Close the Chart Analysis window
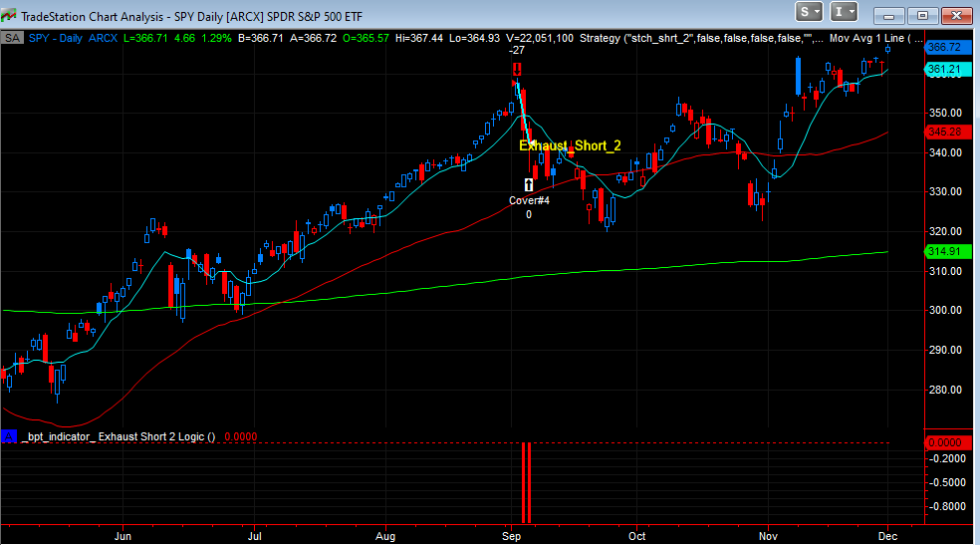 [956, 15]
